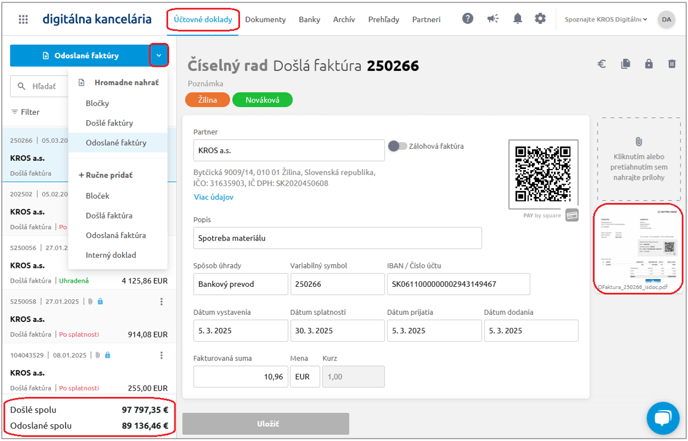688x441 pixels.
Task: Click the IBAN / Číslo účtu field
Action: pos(459,284)
